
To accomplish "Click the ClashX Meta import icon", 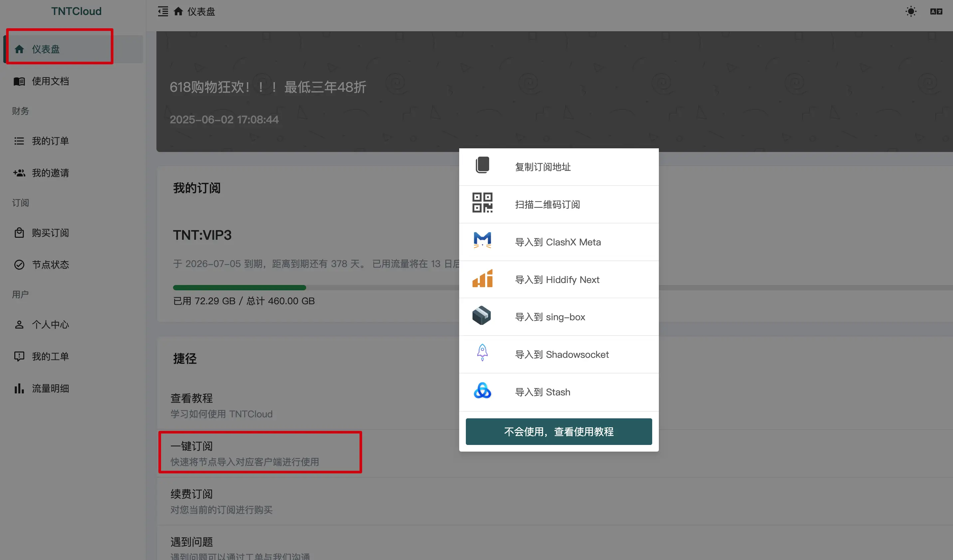I will click(482, 240).
